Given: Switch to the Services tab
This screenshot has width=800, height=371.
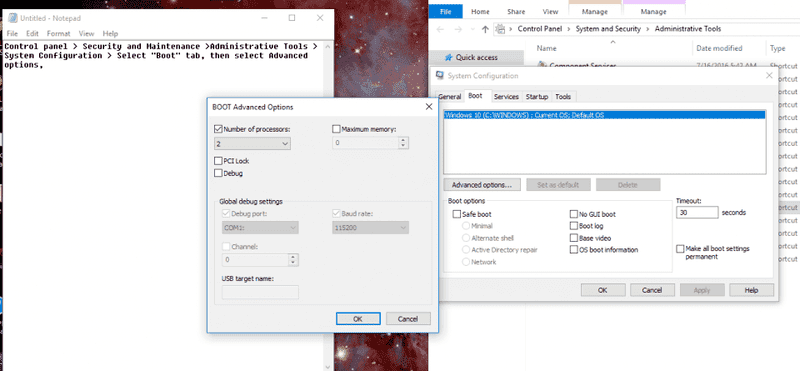Looking at the screenshot, I should click(506, 96).
